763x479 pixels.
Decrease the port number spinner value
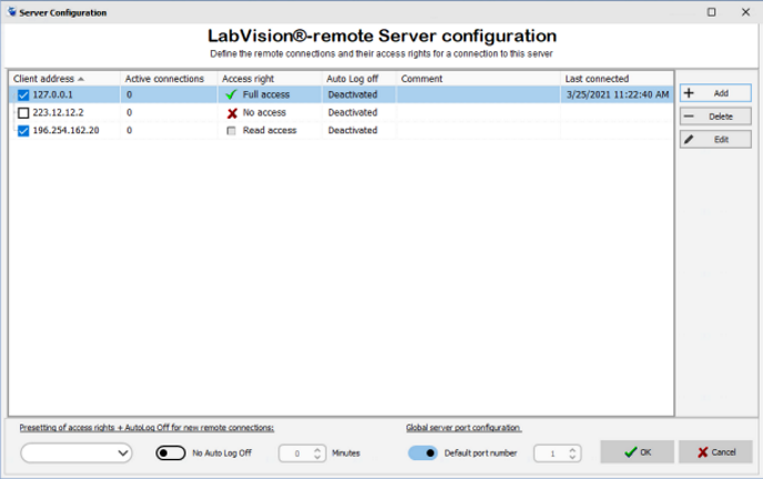572,457
